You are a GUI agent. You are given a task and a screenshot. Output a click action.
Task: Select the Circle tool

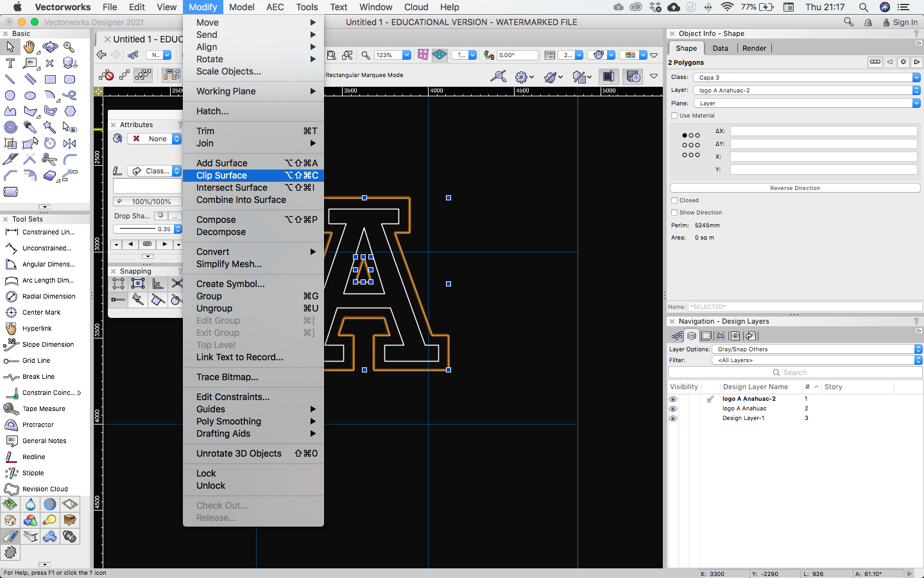(10, 95)
